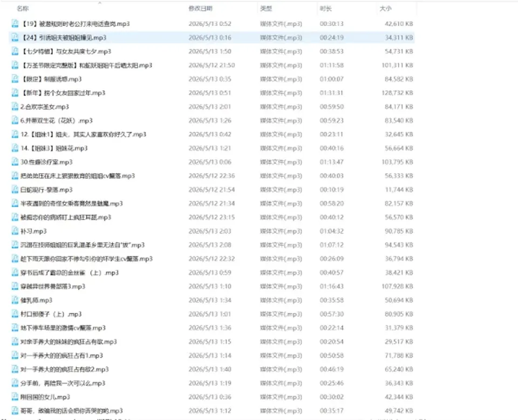Select the duration 01:31:31

332,93
